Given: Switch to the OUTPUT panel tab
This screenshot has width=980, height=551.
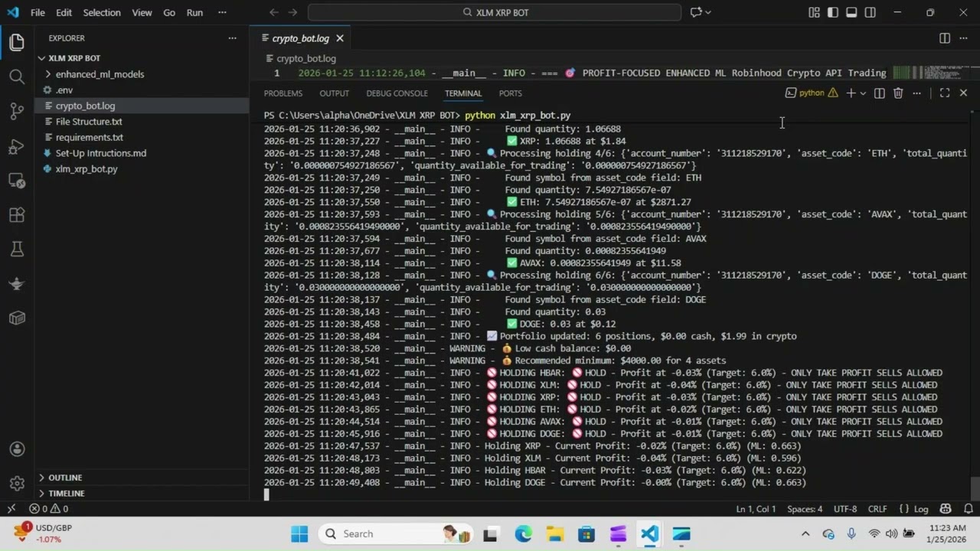Looking at the screenshot, I should pos(334,93).
